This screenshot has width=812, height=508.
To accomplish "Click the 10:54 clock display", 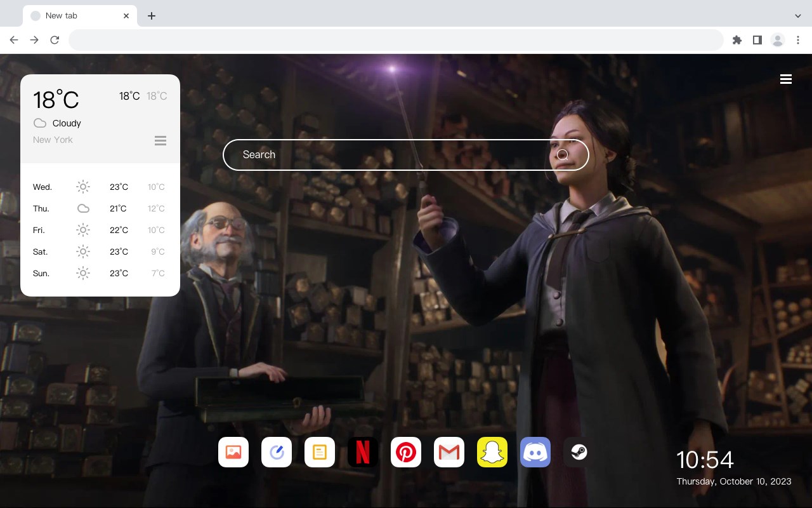I will point(705,460).
